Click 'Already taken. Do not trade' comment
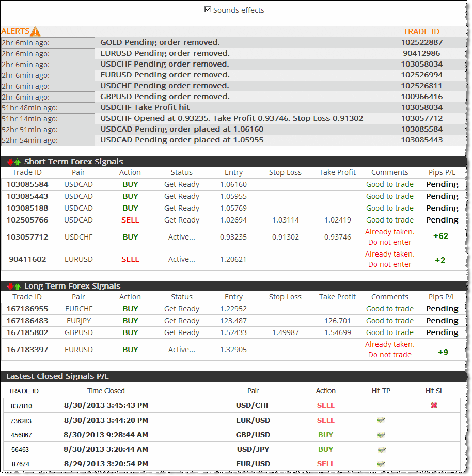 [390, 350]
